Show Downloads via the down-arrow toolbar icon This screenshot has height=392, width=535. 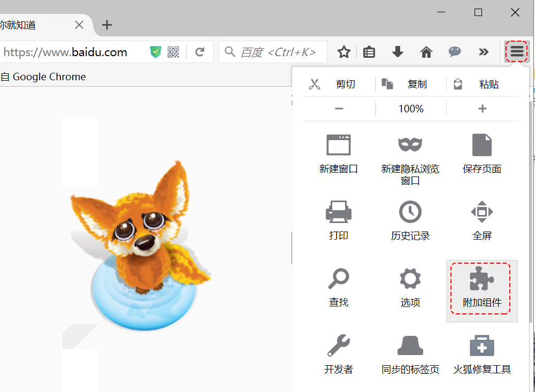[x=397, y=52]
